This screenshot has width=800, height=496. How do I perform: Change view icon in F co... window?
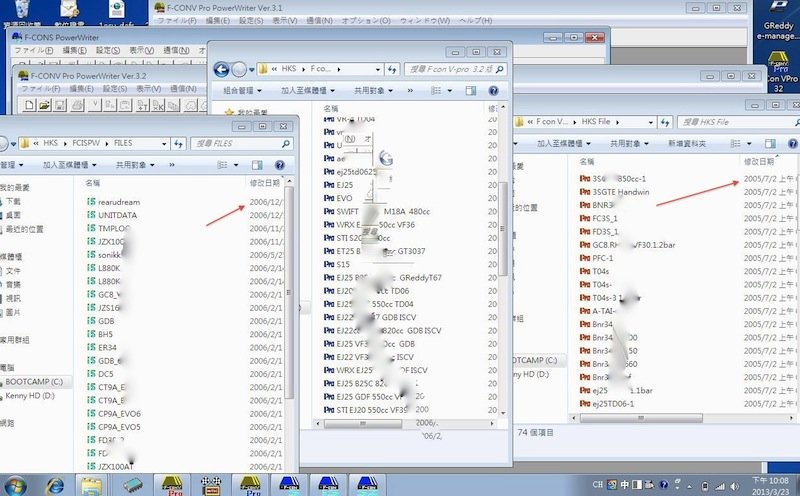436,91
